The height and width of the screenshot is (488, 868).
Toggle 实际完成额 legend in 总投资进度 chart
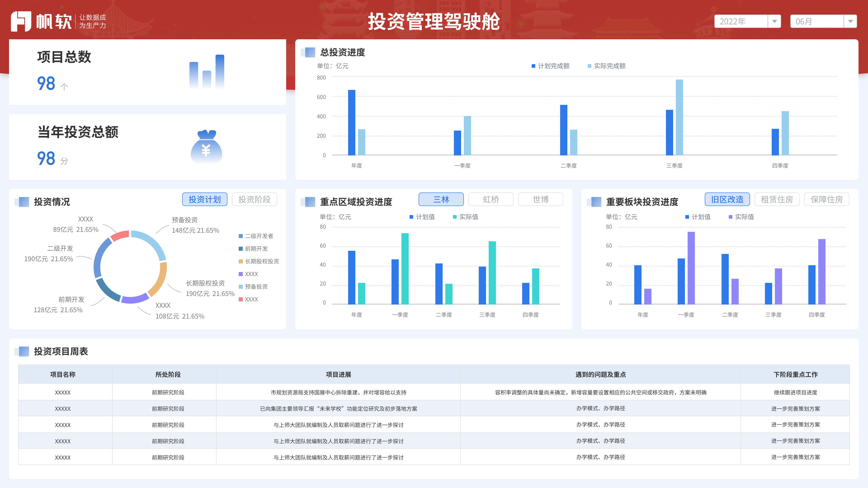pos(606,66)
